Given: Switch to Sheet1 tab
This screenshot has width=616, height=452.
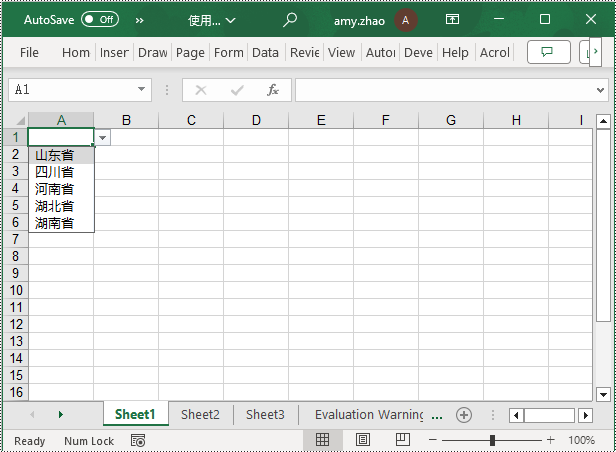Looking at the screenshot, I should point(135,415).
